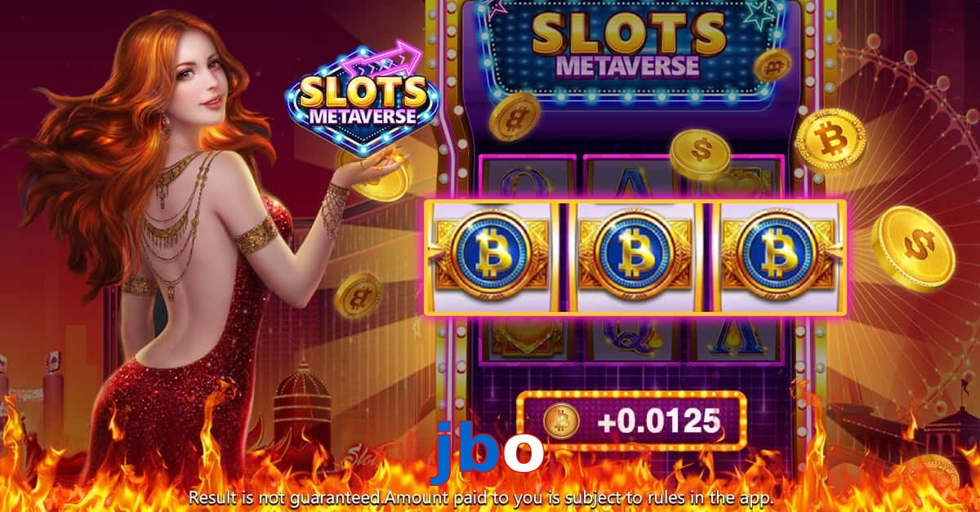
Task: Click the Bitcoin coin beside the woman's waist
Action: pyautogui.click(x=358, y=294)
